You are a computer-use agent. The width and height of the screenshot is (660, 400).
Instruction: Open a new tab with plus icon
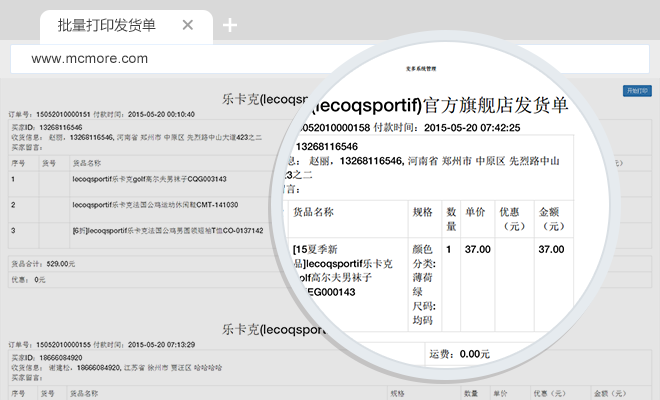(230, 25)
